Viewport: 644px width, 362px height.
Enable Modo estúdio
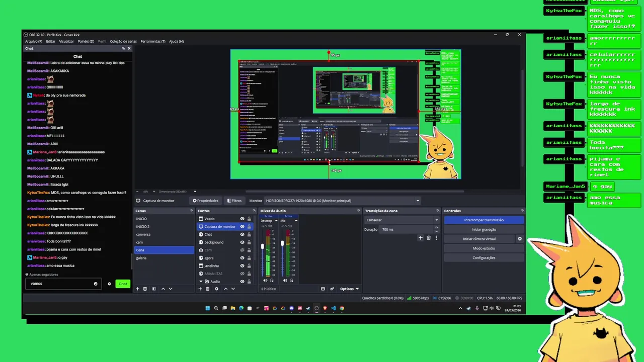(484, 248)
